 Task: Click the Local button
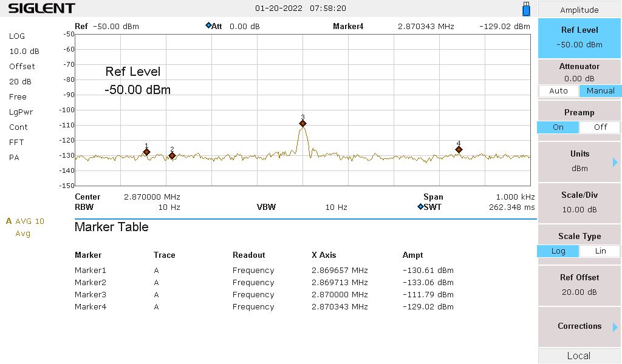click(579, 356)
